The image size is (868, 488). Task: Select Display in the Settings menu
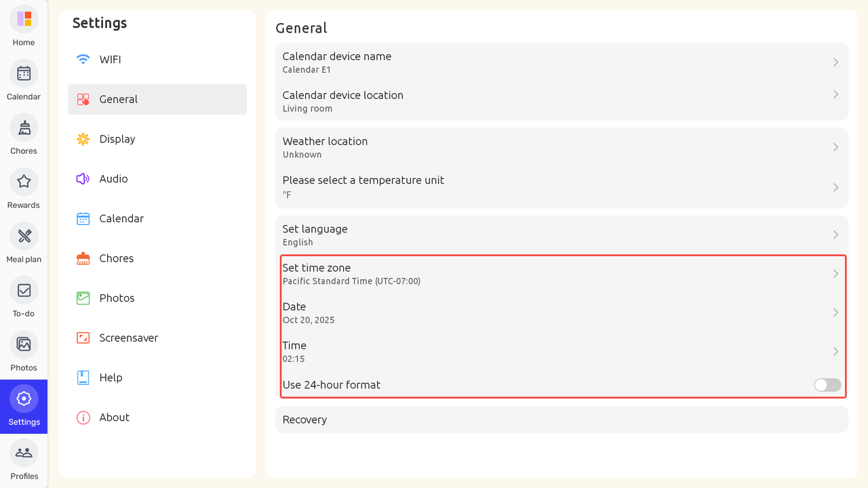click(117, 139)
